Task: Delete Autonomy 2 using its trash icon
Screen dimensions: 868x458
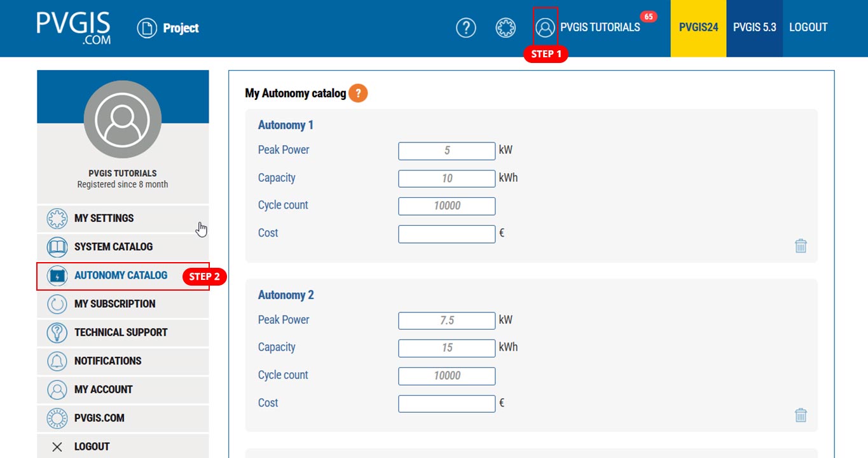Action: pyautogui.click(x=801, y=415)
